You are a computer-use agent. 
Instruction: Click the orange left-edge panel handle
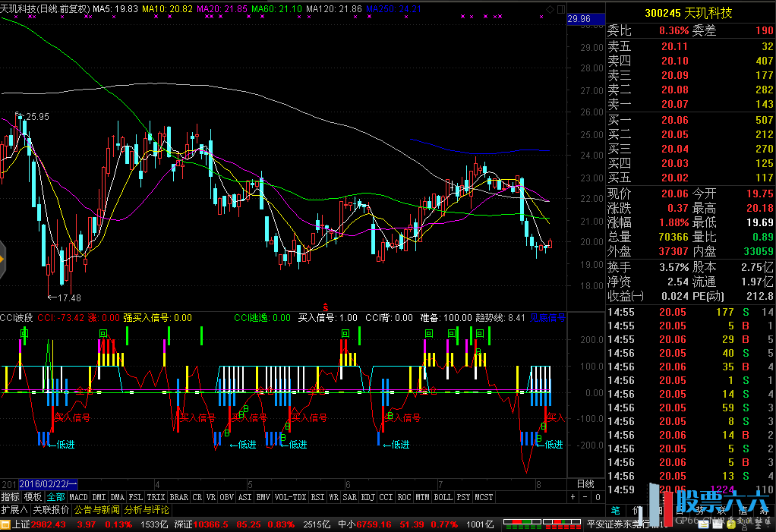(2, 259)
